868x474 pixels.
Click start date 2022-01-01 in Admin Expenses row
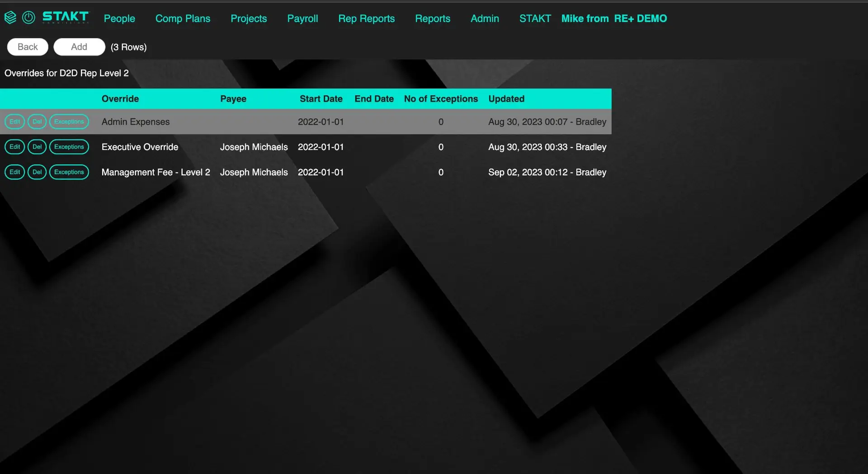point(321,122)
